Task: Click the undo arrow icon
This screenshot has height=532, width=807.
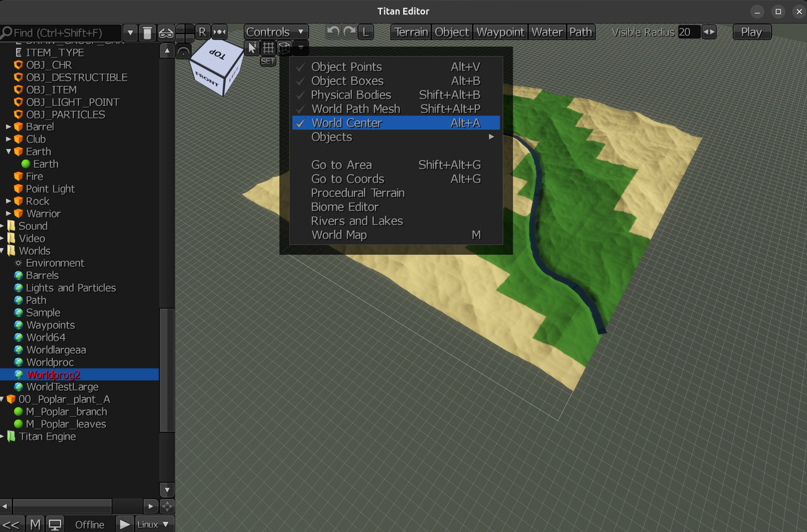Action: coord(333,32)
